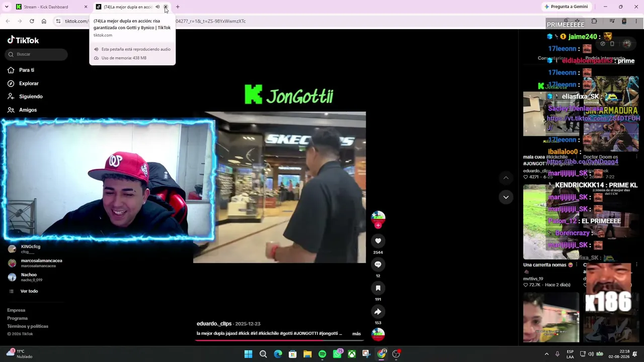Image resolution: width=644 pixels, height=362 pixels.
Task: Open the Programa footer link
Action: [17, 318]
